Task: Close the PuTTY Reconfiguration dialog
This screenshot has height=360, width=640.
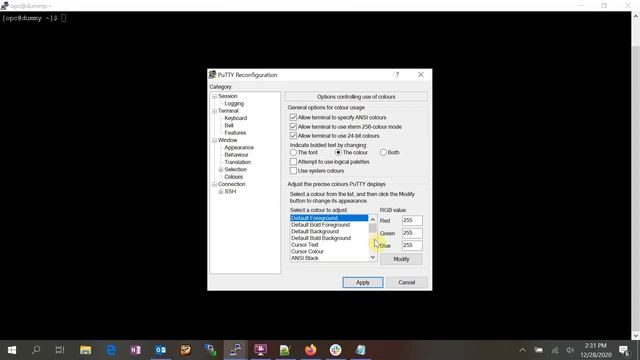Action: [x=420, y=75]
